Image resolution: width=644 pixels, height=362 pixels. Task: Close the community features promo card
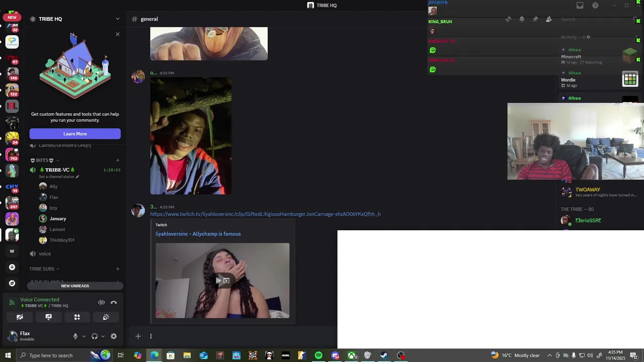click(118, 34)
